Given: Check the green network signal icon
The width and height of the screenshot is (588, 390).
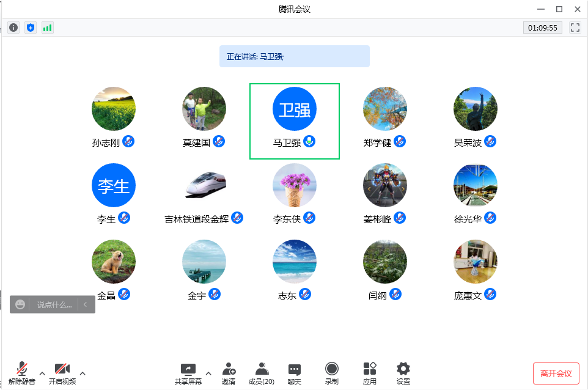Looking at the screenshot, I should pos(48,28).
